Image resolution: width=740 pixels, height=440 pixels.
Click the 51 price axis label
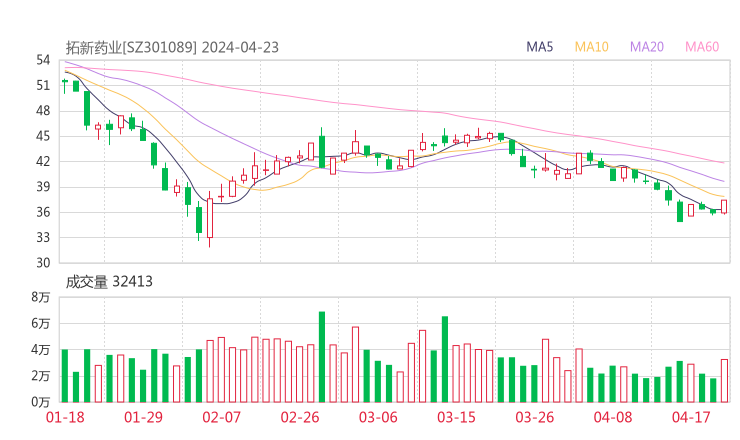point(43,85)
